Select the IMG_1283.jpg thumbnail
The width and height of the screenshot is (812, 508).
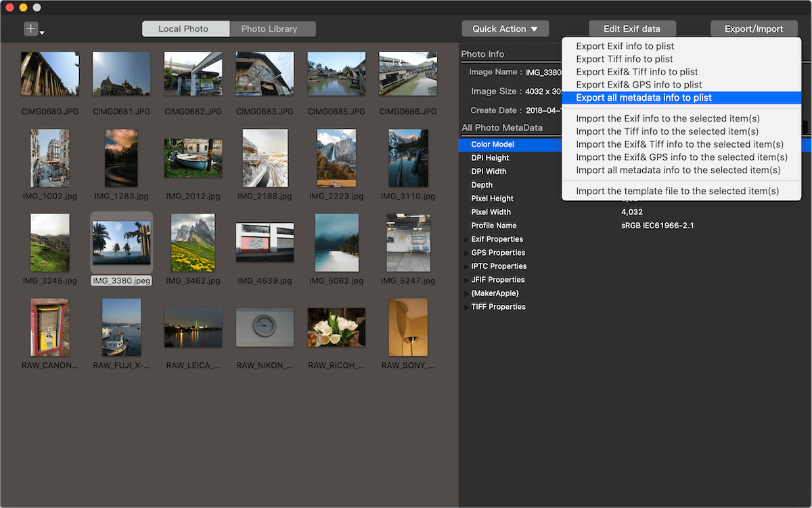pos(121,158)
